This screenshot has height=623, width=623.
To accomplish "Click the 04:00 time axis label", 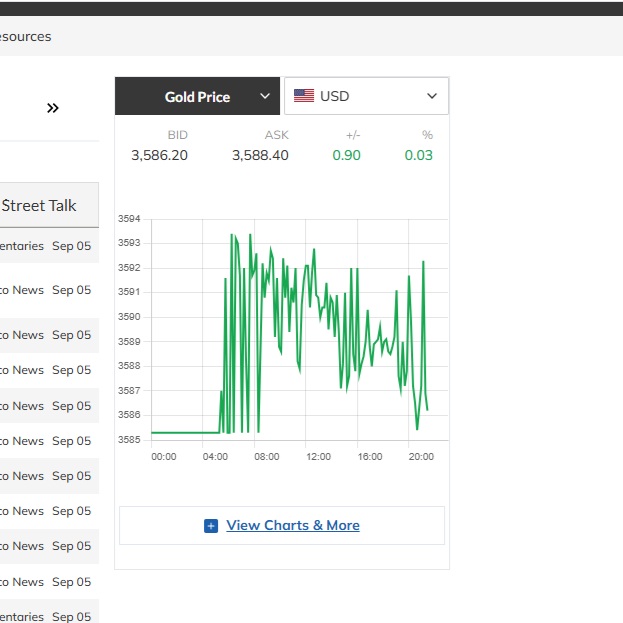I will pos(215,457).
